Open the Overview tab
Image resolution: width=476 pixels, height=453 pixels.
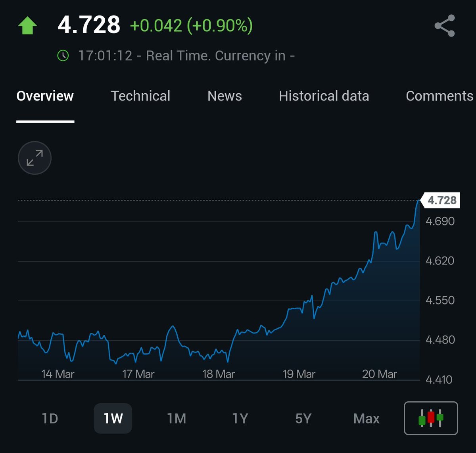tap(45, 96)
